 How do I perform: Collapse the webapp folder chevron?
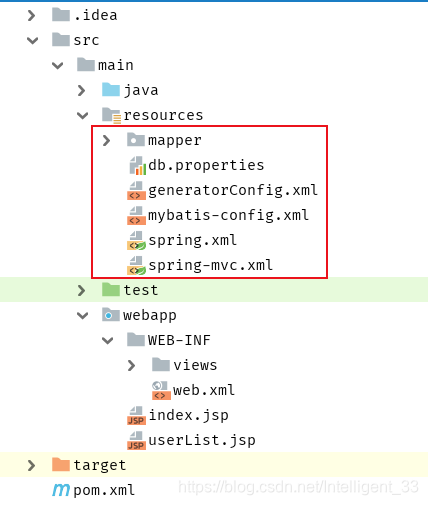tap(82, 315)
